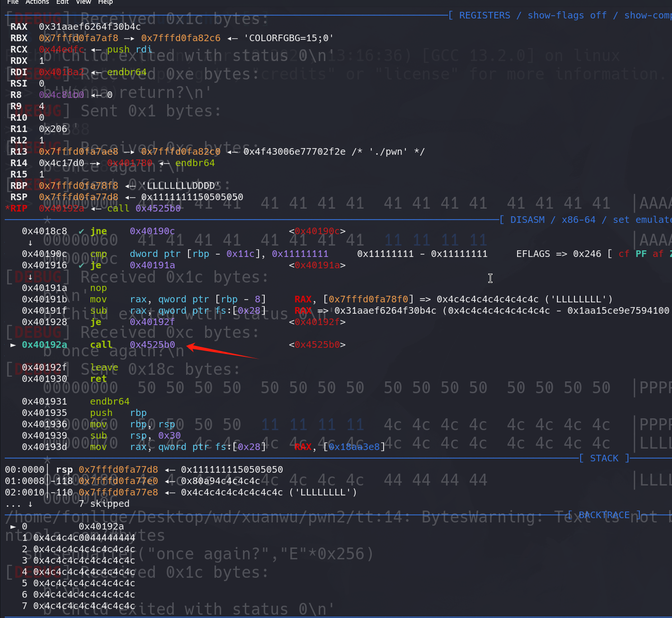Image resolution: width=672 pixels, height=618 pixels.
Task: Click the '7 skipped' stack line
Action: click(x=104, y=503)
